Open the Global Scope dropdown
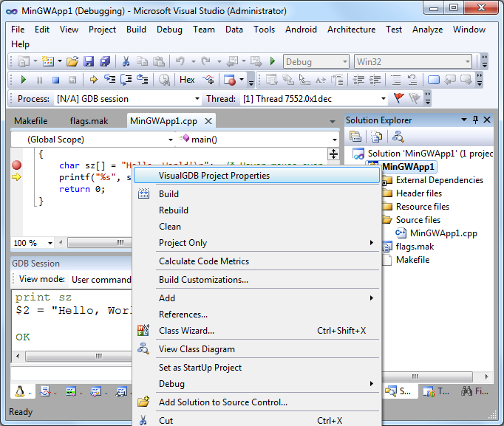 171,140
